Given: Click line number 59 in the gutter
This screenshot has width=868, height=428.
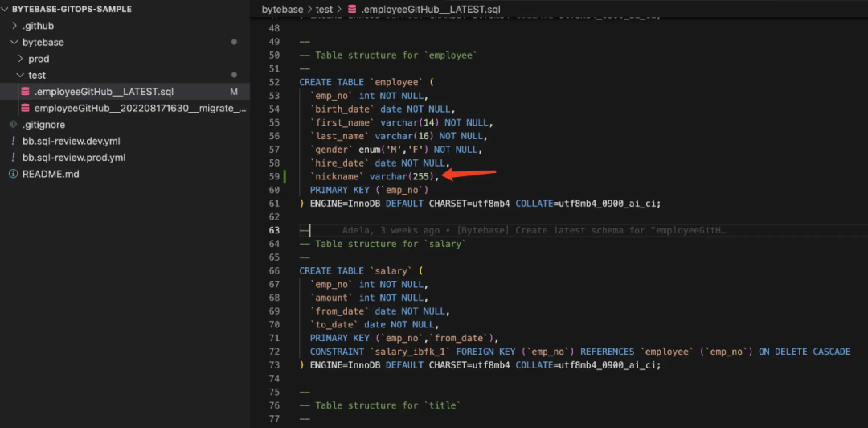Looking at the screenshot, I should point(274,176).
